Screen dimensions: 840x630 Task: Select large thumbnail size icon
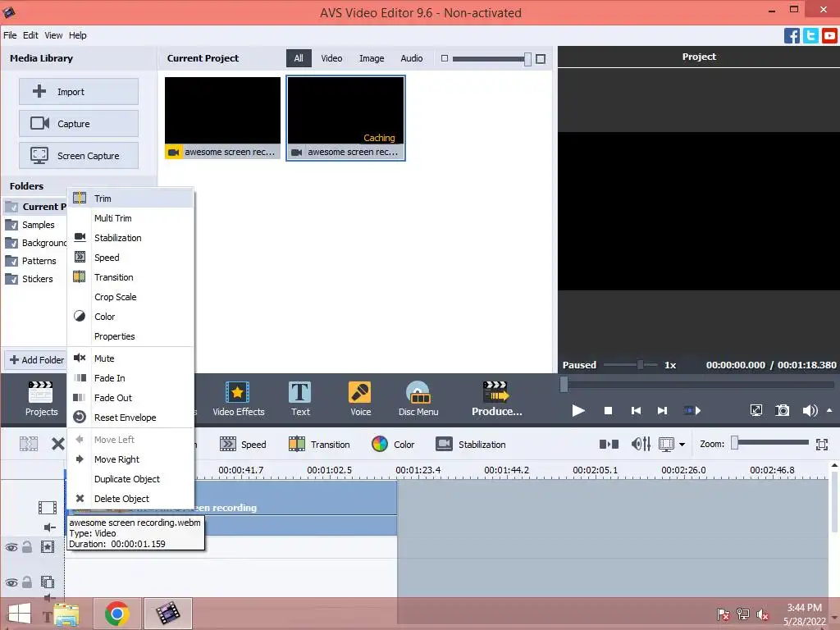541,58
